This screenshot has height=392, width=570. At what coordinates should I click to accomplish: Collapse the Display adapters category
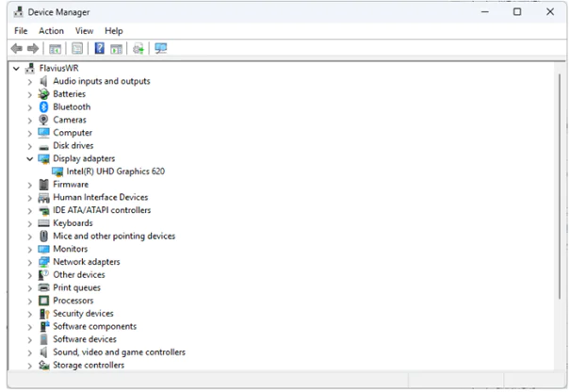29,159
